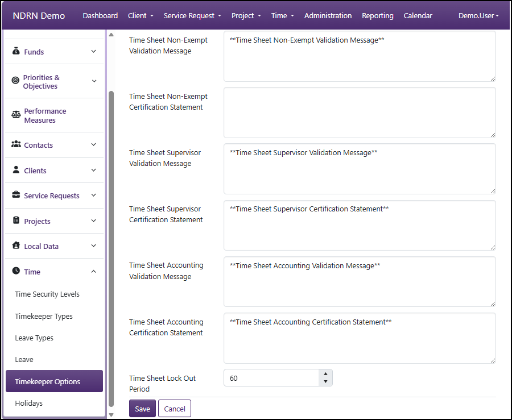The image size is (512, 420).
Task: Expand the Projects section chevron
Action: [93, 221]
